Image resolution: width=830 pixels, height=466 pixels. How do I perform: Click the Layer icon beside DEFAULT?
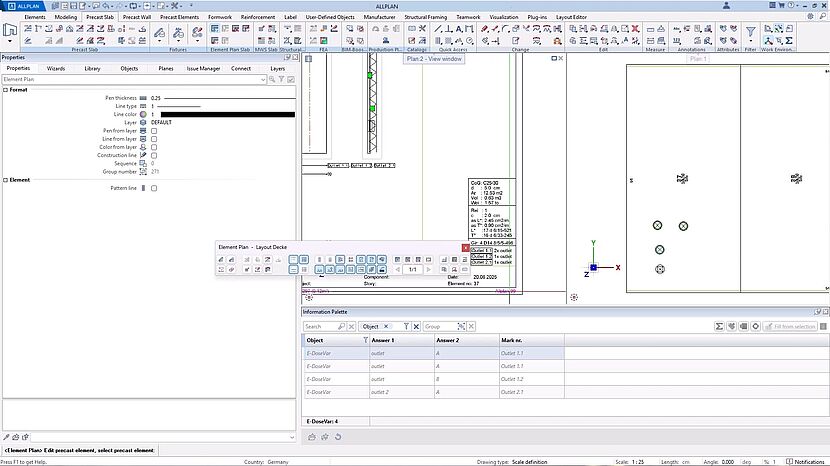[x=143, y=122]
